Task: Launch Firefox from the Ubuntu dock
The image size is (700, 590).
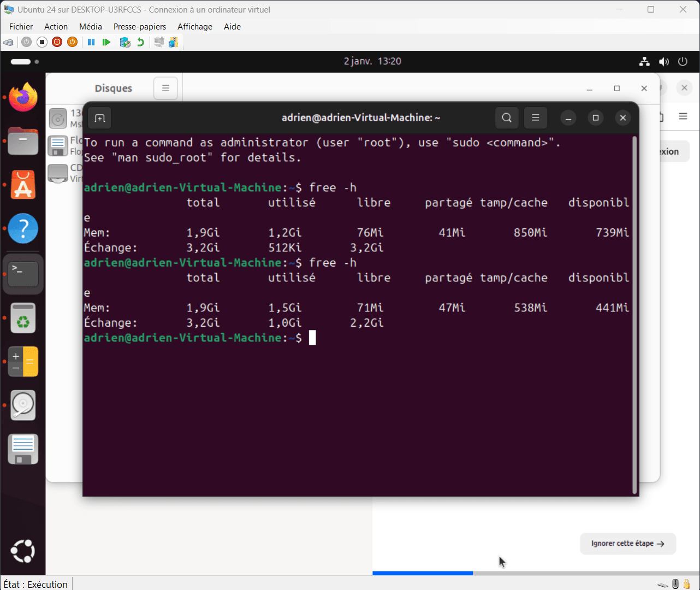Action: [x=23, y=97]
